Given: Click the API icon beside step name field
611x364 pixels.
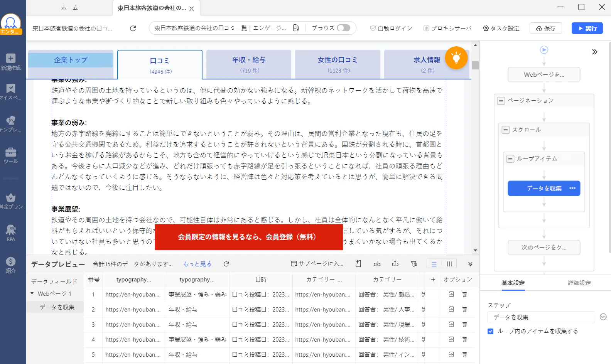Looking at the screenshot, I should click(x=603, y=317).
